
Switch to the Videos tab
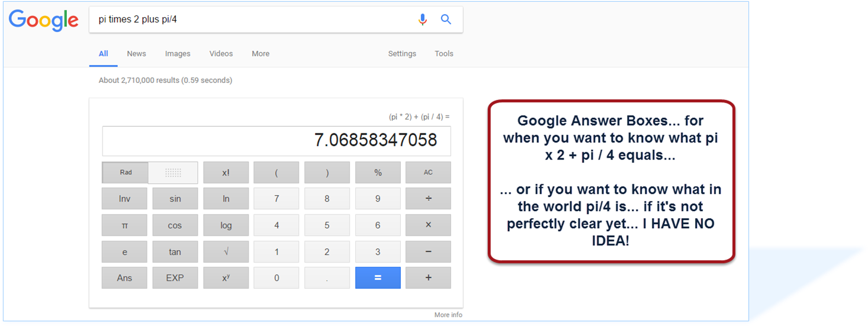[221, 54]
